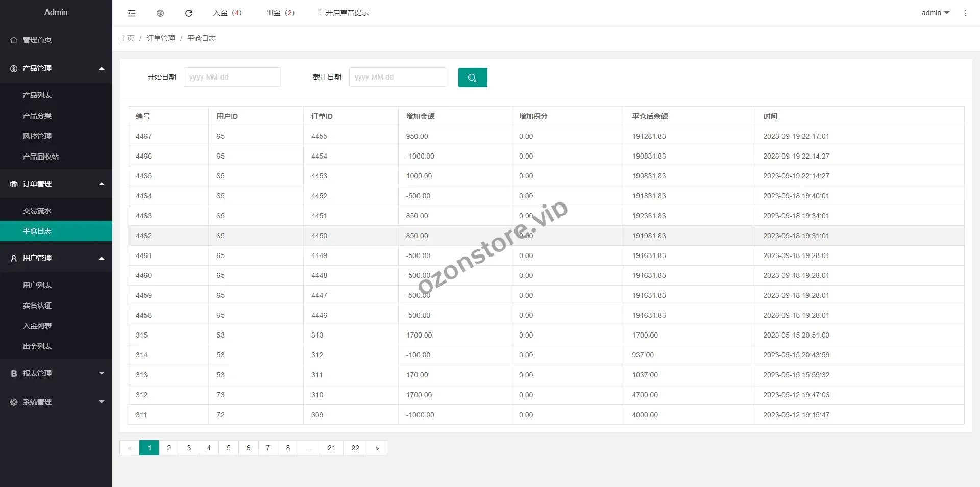
Task: Open 交易流水 in the sidebar
Action: click(37, 211)
